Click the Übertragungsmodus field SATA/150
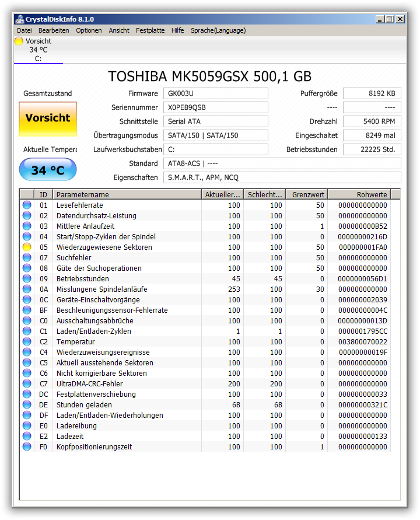 coord(215,135)
